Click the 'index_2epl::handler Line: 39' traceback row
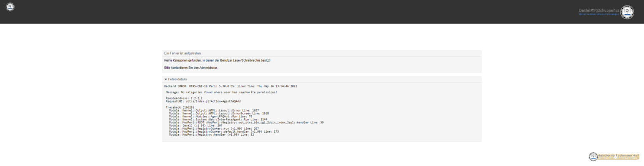 point(246,122)
